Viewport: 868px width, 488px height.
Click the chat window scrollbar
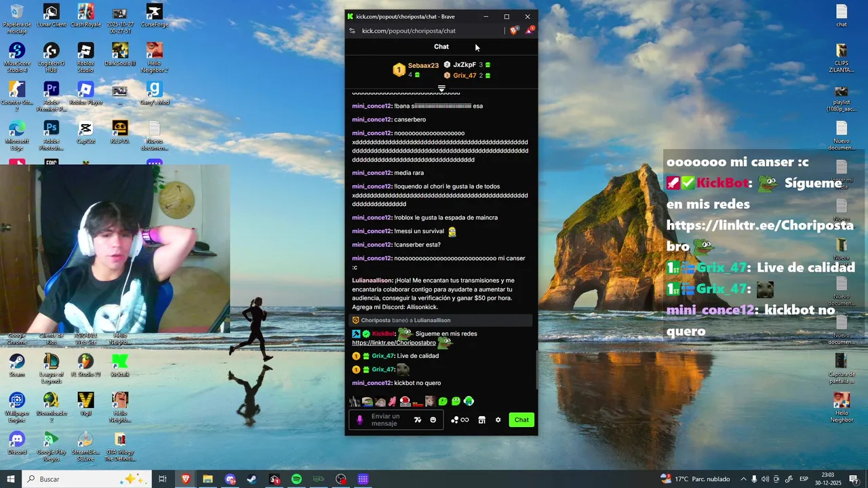537,369
